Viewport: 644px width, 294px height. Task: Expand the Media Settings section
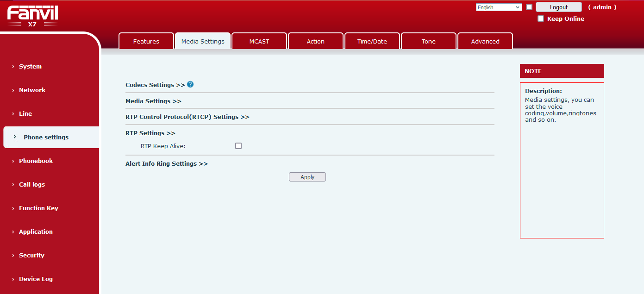pyautogui.click(x=153, y=101)
